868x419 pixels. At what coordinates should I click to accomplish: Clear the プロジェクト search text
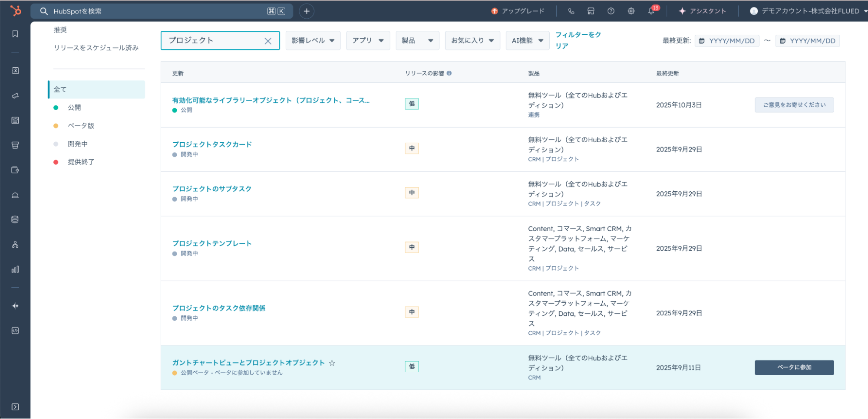coord(268,41)
